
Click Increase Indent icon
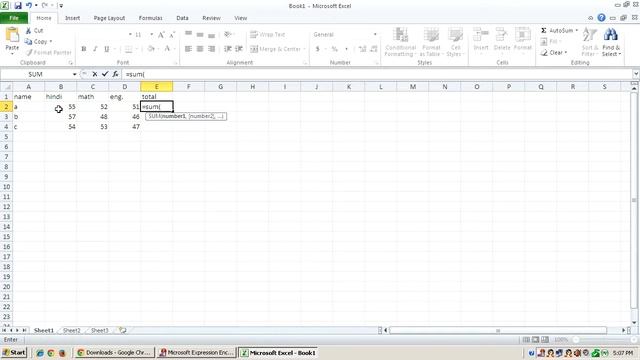pyautogui.click(x=239, y=49)
